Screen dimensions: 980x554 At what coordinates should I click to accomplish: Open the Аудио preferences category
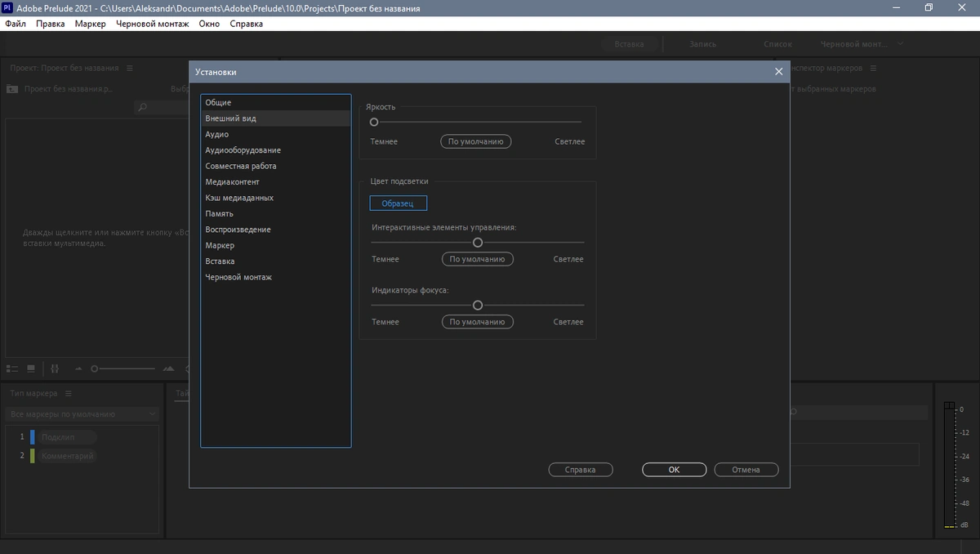(276, 134)
